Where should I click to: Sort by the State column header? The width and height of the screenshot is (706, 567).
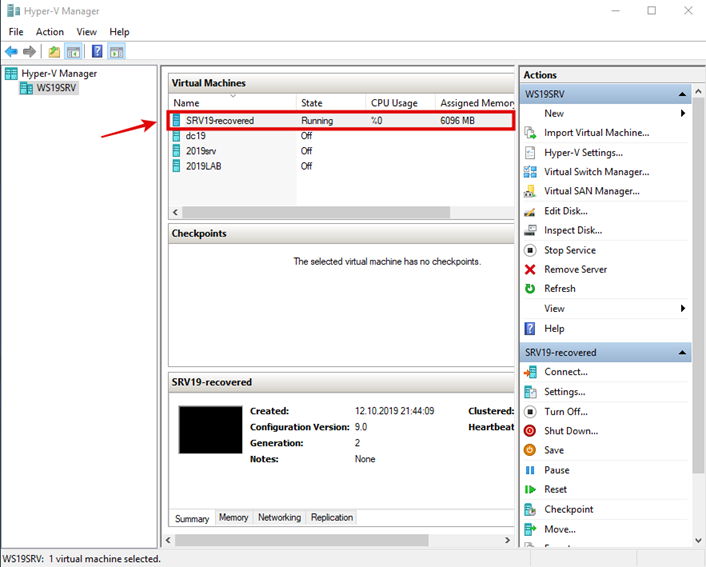tap(331, 103)
